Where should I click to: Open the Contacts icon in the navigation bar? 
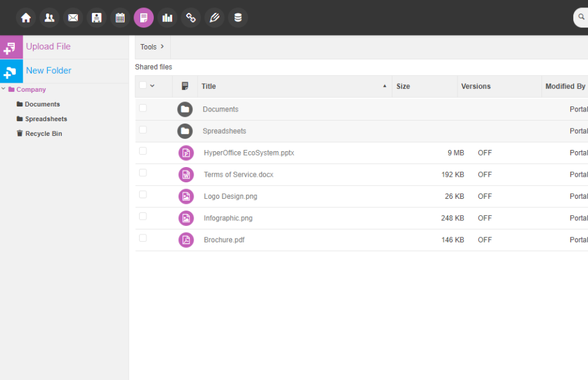tap(50, 17)
